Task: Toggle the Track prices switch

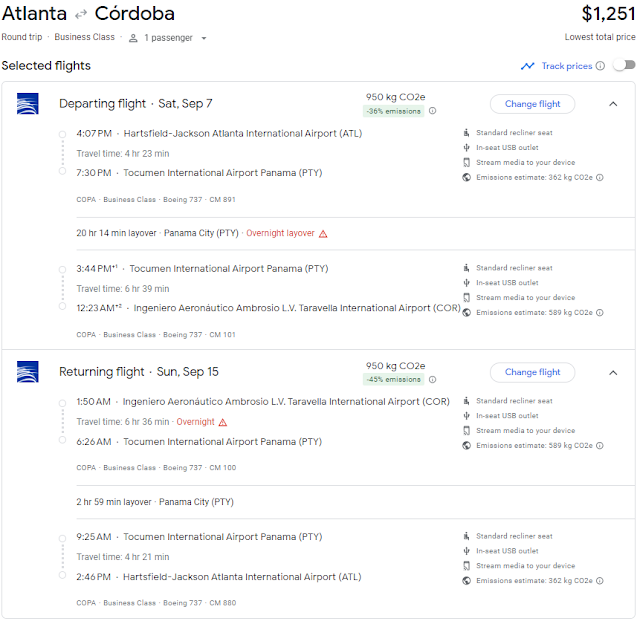Action: click(624, 65)
